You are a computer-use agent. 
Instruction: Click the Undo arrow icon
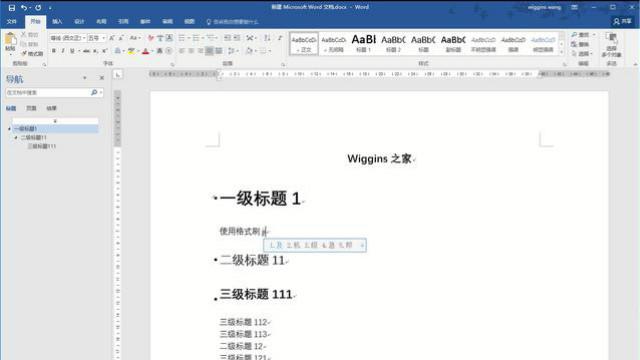24,7
